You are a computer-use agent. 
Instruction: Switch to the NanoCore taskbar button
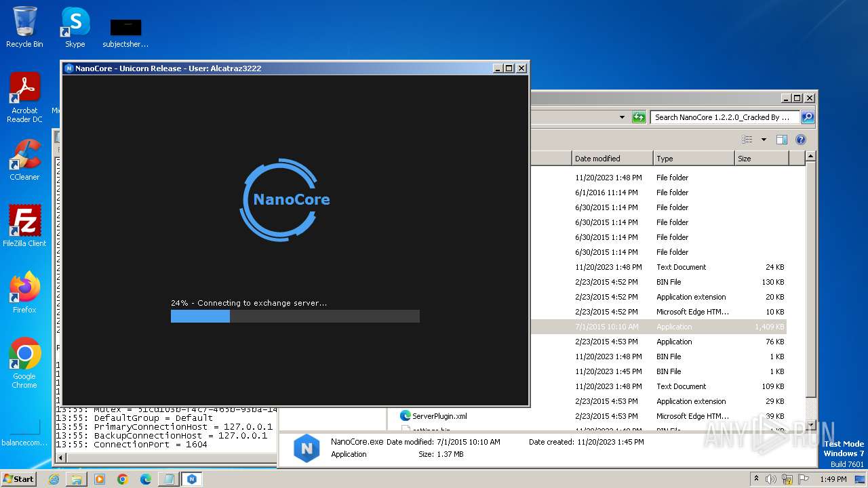(192, 479)
